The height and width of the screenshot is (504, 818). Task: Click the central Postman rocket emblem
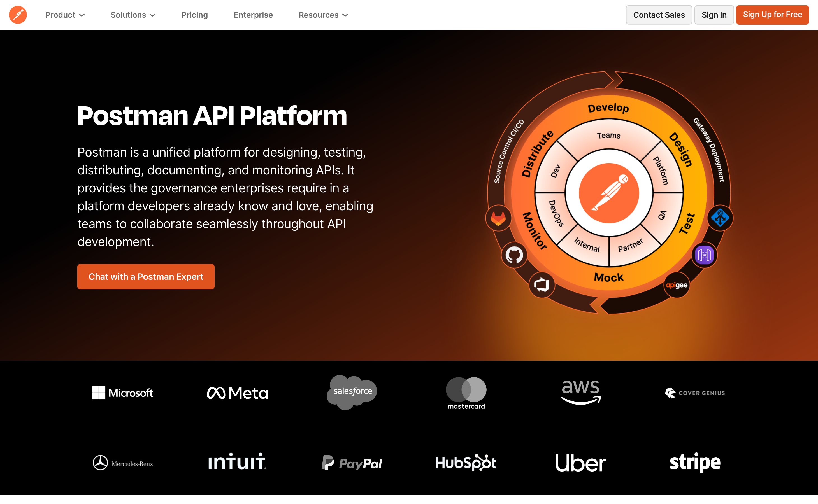point(609,193)
